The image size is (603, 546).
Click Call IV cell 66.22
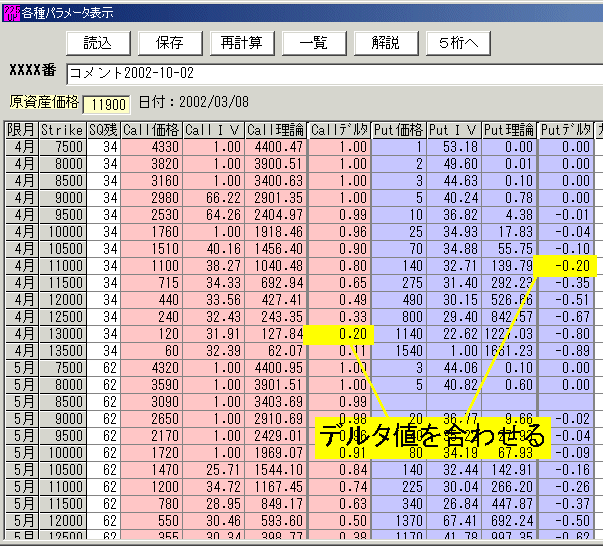[x=213, y=198]
